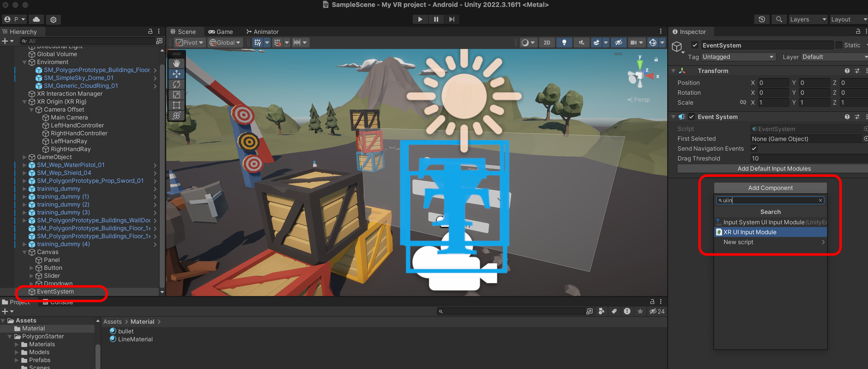Toggle scene lighting bulb icon

coord(564,43)
